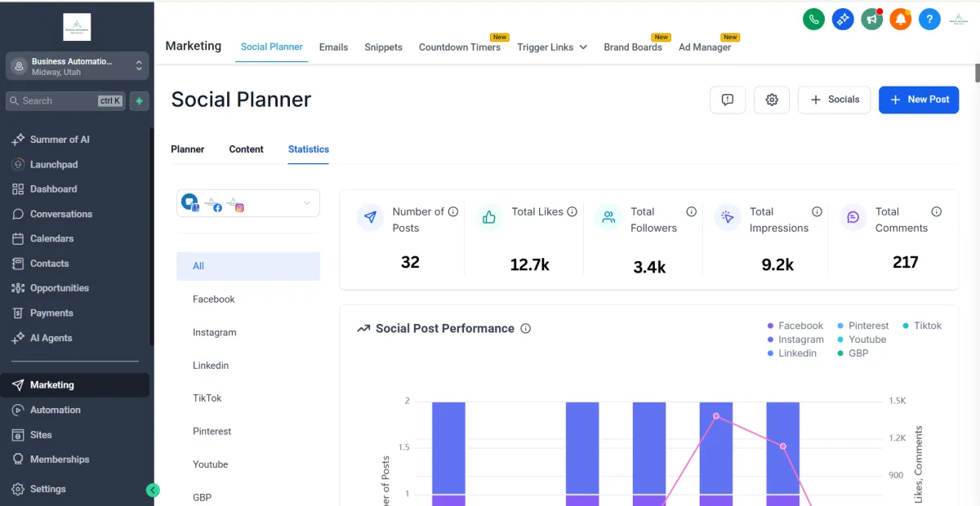Click the Total Impressions cursor icon
This screenshot has width=980, height=506.
(728, 217)
